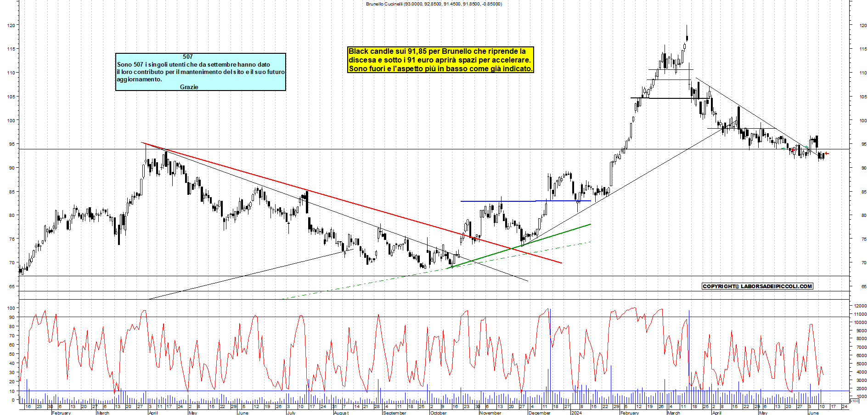
Task: Click the highest candle wick touching 120
Action: pos(687,30)
